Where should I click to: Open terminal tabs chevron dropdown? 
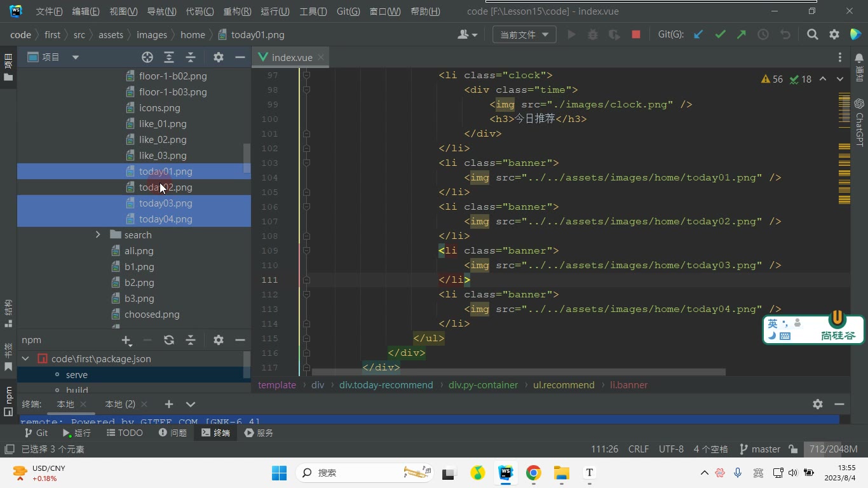pyautogui.click(x=191, y=404)
